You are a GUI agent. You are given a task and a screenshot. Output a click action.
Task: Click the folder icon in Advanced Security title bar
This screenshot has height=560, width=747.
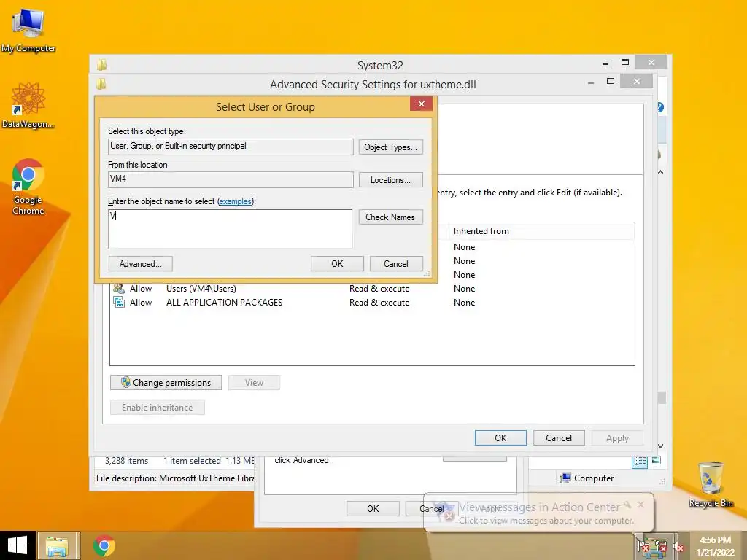101,85
